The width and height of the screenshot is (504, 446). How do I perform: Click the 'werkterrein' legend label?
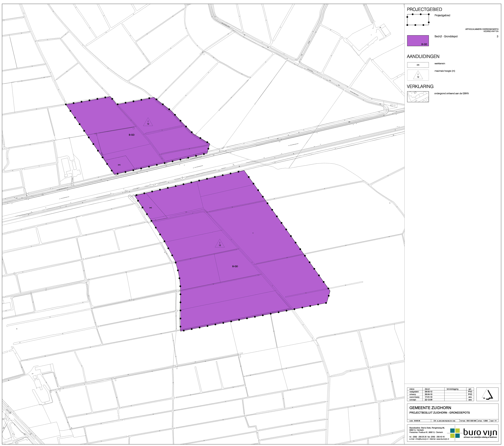click(440, 64)
